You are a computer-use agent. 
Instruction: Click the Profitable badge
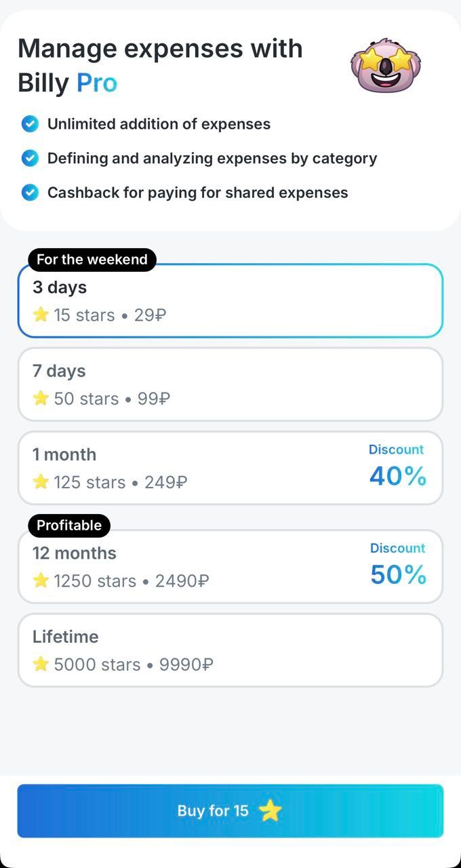[x=68, y=525]
